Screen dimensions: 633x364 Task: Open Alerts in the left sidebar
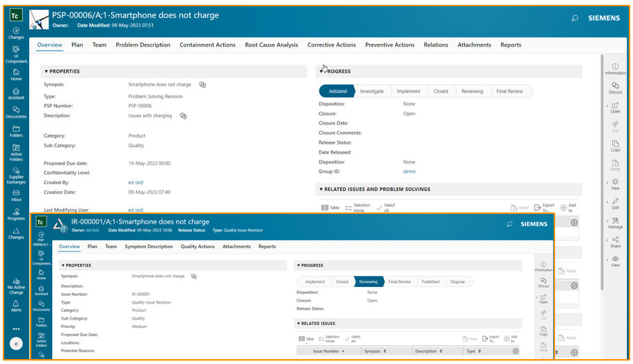(16, 306)
